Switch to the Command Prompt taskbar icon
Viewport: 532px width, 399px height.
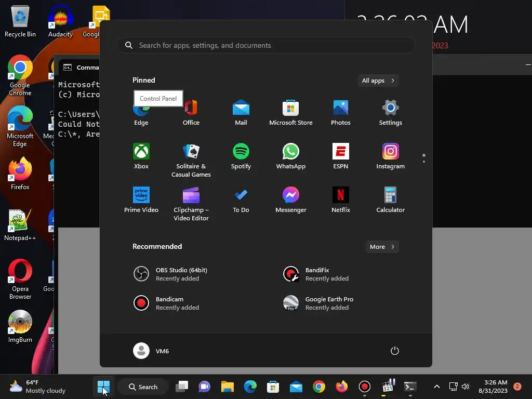point(410,387)
